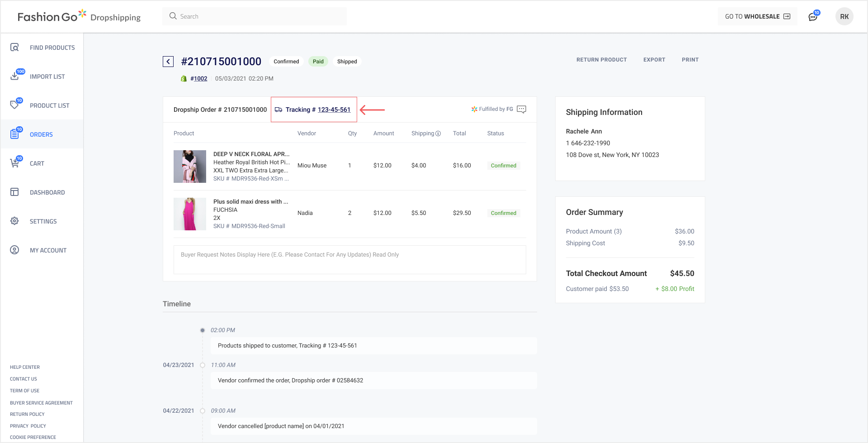This screenshot has height=443, width=868.
Task: Open the fuchsia maxi dress thumbnail
Action: [x=190, y=214]
